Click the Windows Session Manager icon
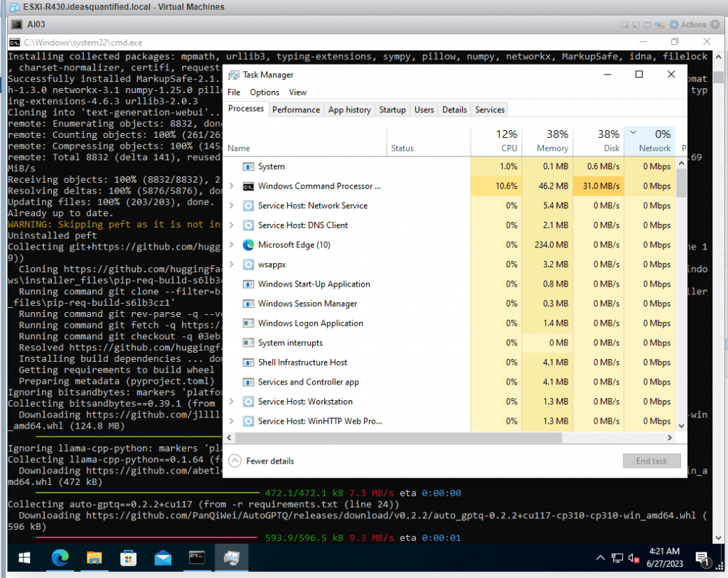This screenshot has height=578, width=728. 248,304
